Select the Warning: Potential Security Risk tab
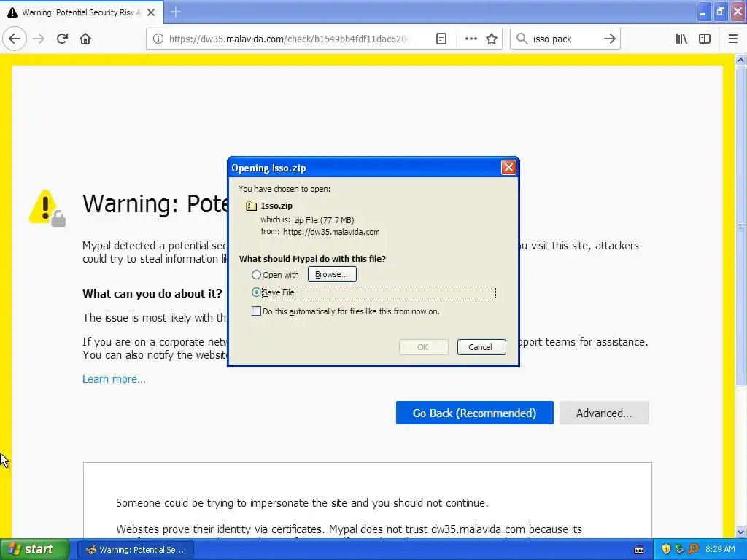 [82, 12]
